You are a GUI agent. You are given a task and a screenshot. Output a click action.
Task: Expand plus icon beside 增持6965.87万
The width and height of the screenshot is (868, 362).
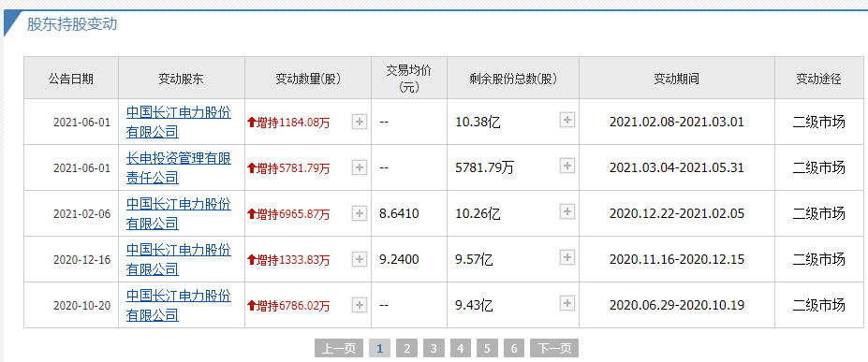pyautogui.click(x=360, y=213)
